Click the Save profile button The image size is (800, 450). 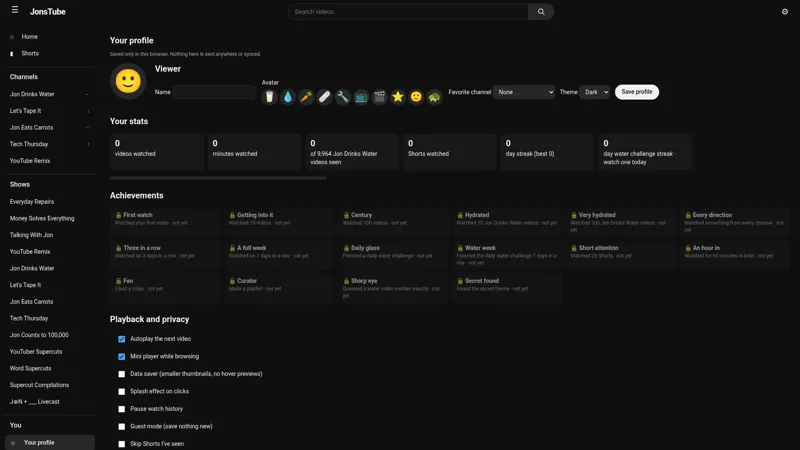pyautogui.click(x=637, y=92)
